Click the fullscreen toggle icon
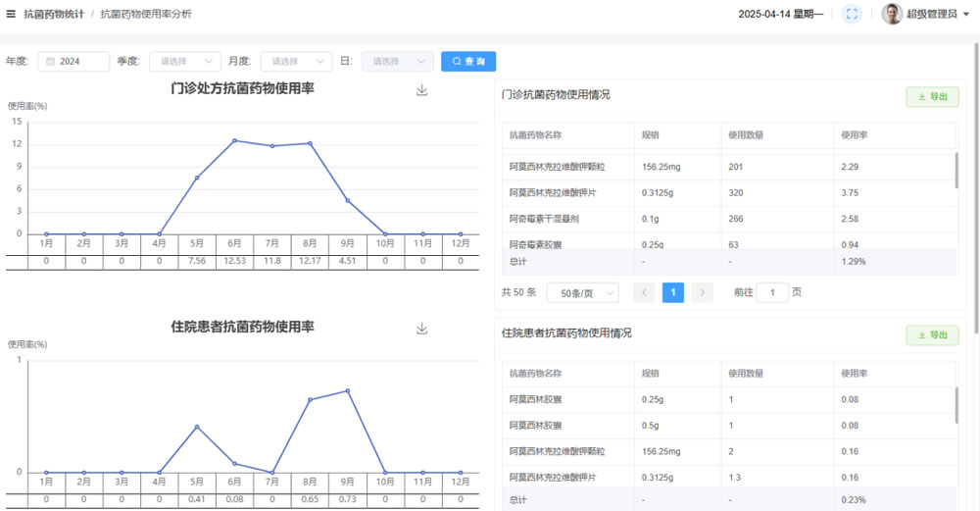980x511 pixels. point(852,14)
